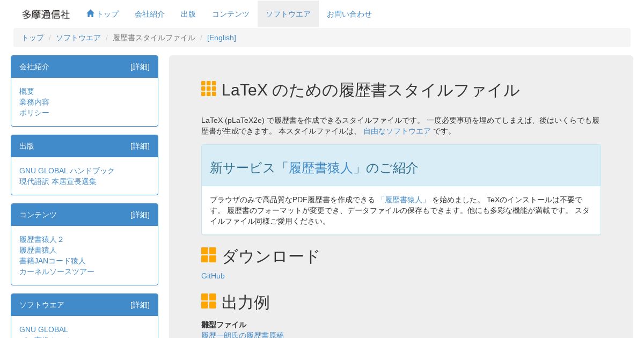This screenshot has height=338, width=644.
Task: Open GNU GLOBAL ハンドブック link
Action: [67, 171]
